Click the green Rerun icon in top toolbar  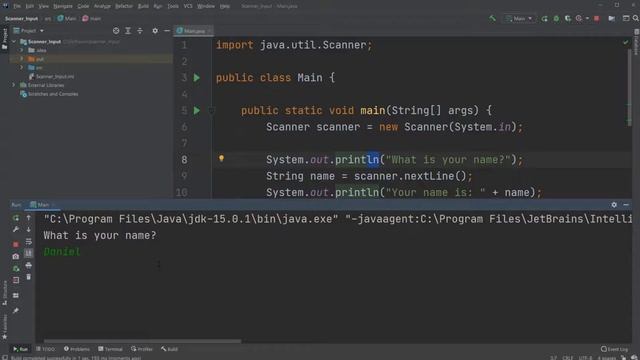tap(544, 18)
